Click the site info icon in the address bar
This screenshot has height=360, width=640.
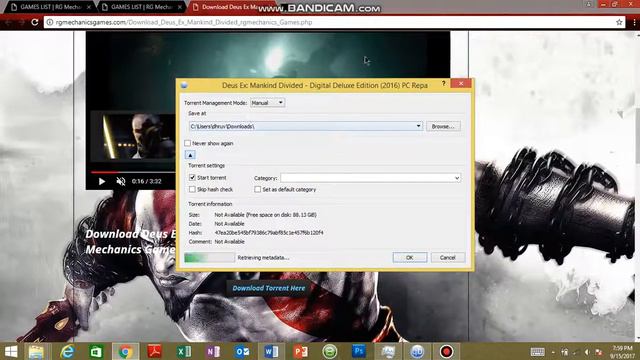tap(49, 22)
